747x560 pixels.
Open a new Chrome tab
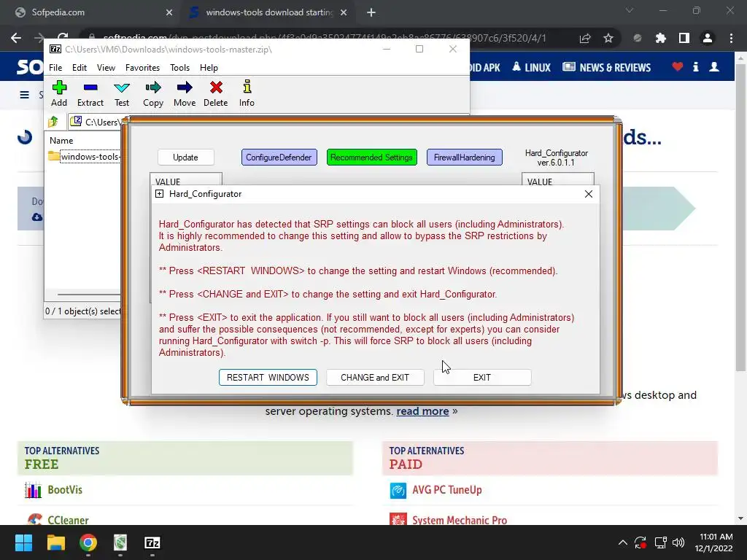(371, 12)
